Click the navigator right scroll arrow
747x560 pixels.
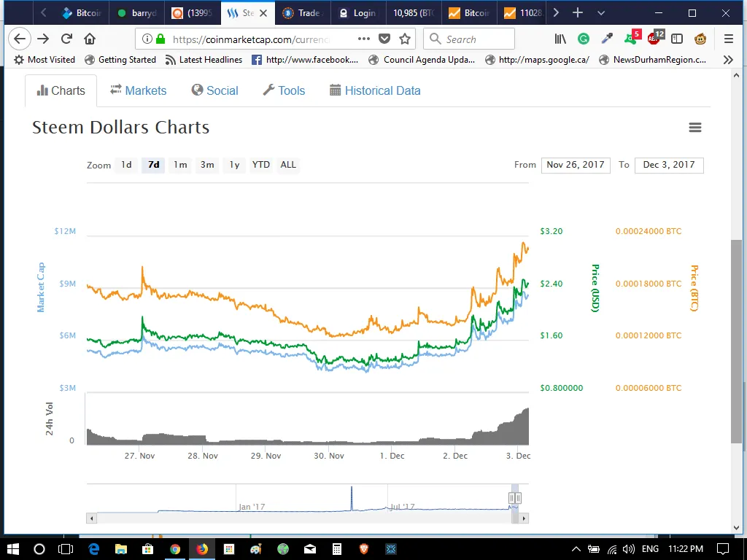click(524, 518)
